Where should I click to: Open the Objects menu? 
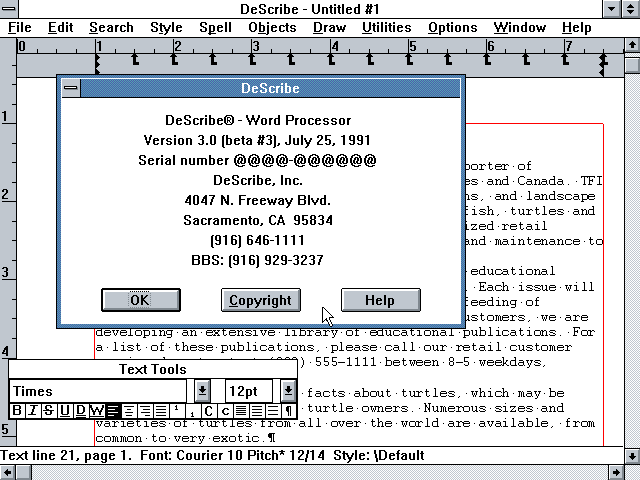[x=272, y=27]
